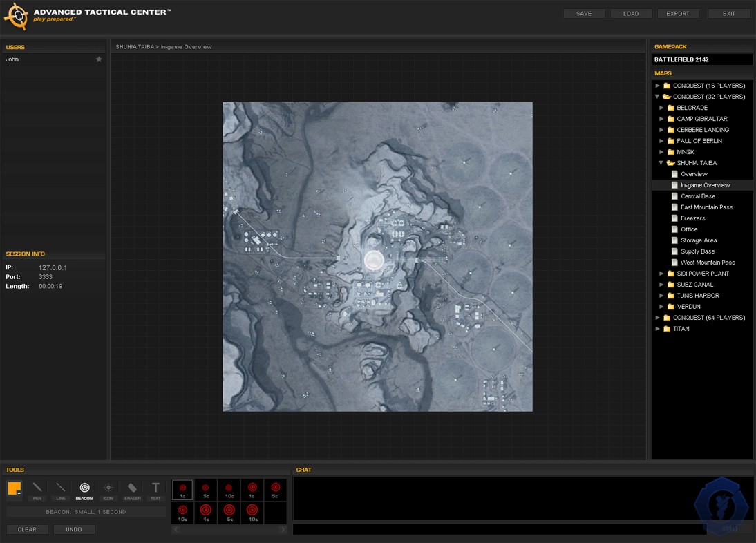Choose the small 5-second beacon preset
The width and height of the screenshot is (756, 543).
pyautogui.click(x=206, y=490)
